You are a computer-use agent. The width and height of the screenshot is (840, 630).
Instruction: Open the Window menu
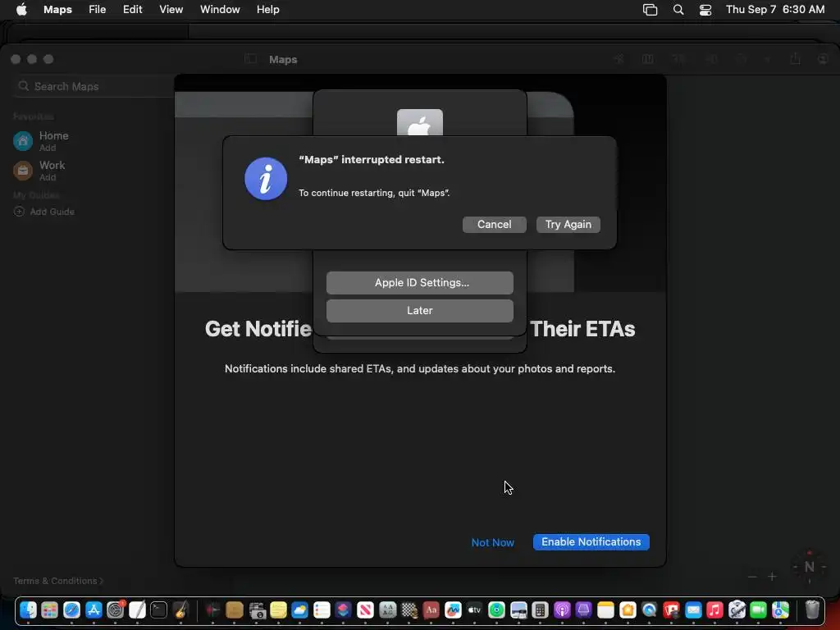point(220,9)
